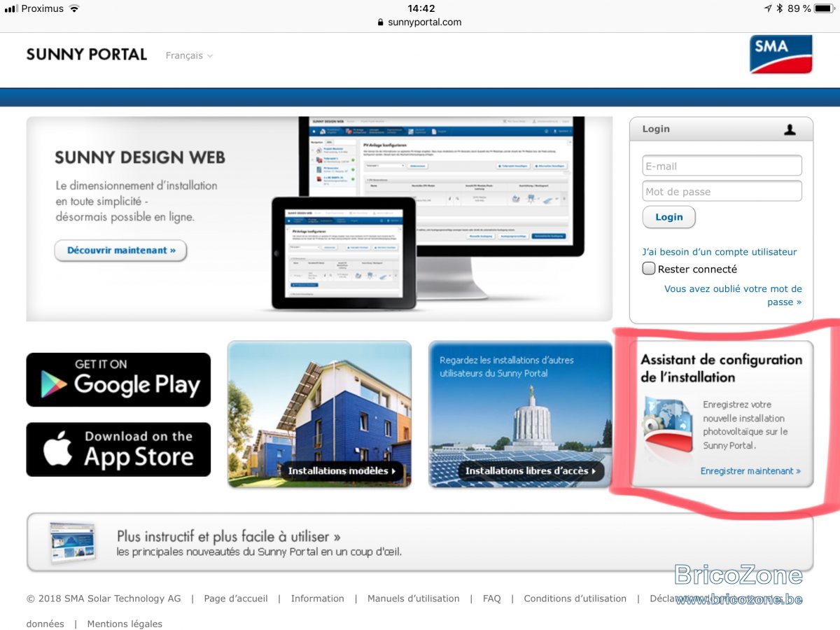840x630 pixels.
Task: Tap the battery indicator in status bar
Action: 824,8
